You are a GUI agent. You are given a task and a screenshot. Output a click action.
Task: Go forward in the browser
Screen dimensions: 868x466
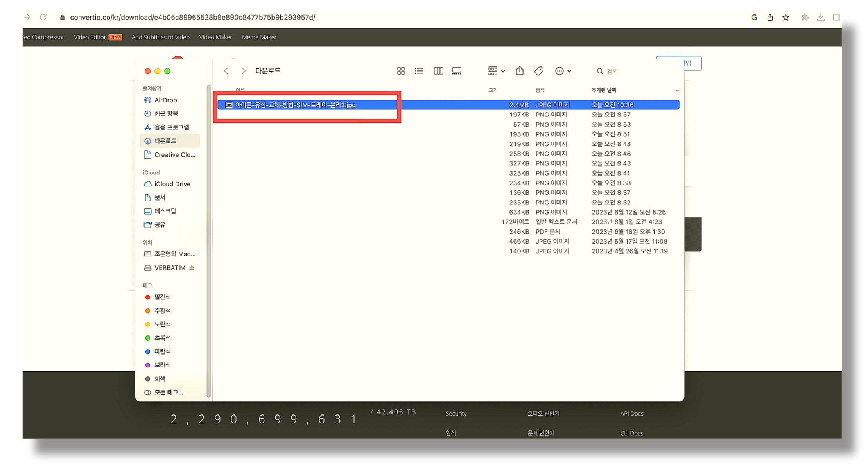click(x=27, y=17)
